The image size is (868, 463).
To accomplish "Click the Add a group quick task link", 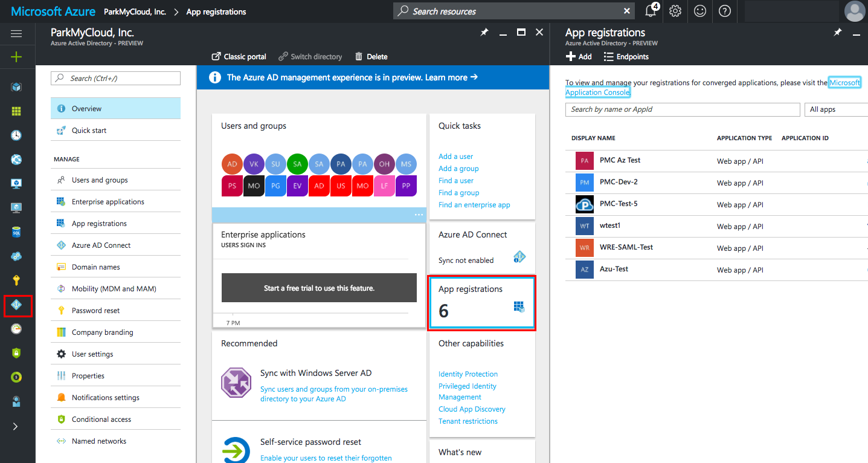I will pyautogui.click(x=458, y=169).
